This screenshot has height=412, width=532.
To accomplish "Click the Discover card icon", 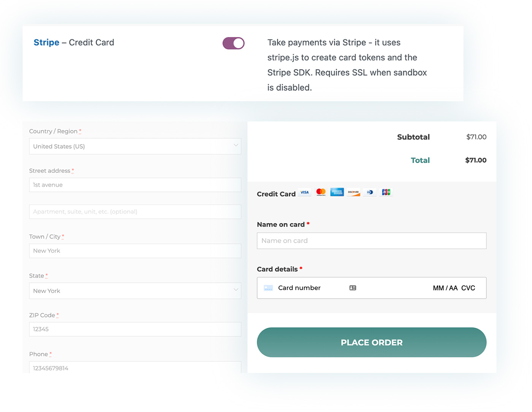I will pos(353,192).
